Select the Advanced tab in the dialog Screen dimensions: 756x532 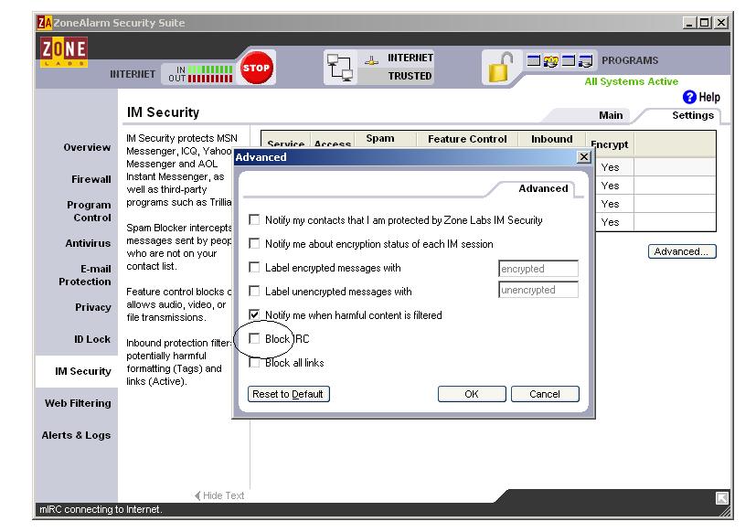(x=543, y=188)
